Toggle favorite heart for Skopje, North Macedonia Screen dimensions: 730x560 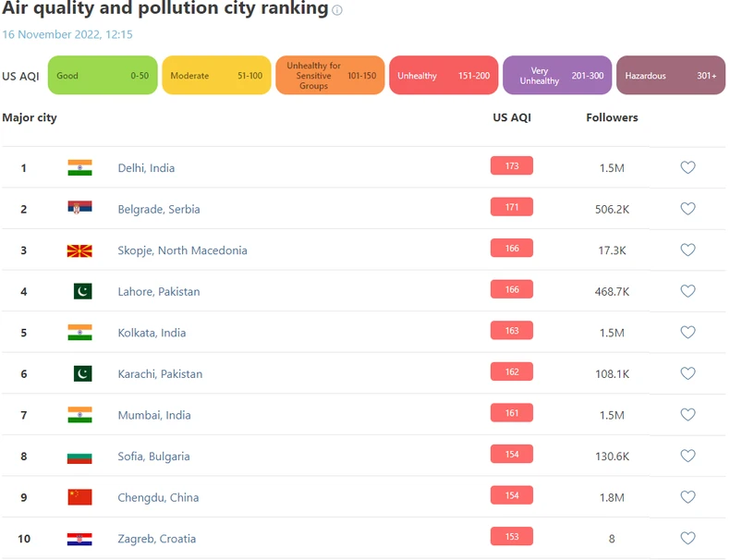point(687,250)
